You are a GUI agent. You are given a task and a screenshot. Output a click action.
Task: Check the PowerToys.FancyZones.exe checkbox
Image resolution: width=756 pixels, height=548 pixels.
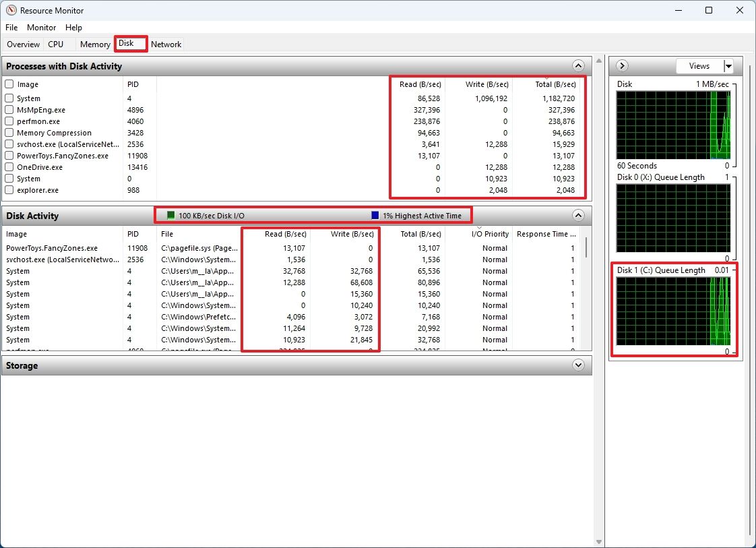coord(9,155)
